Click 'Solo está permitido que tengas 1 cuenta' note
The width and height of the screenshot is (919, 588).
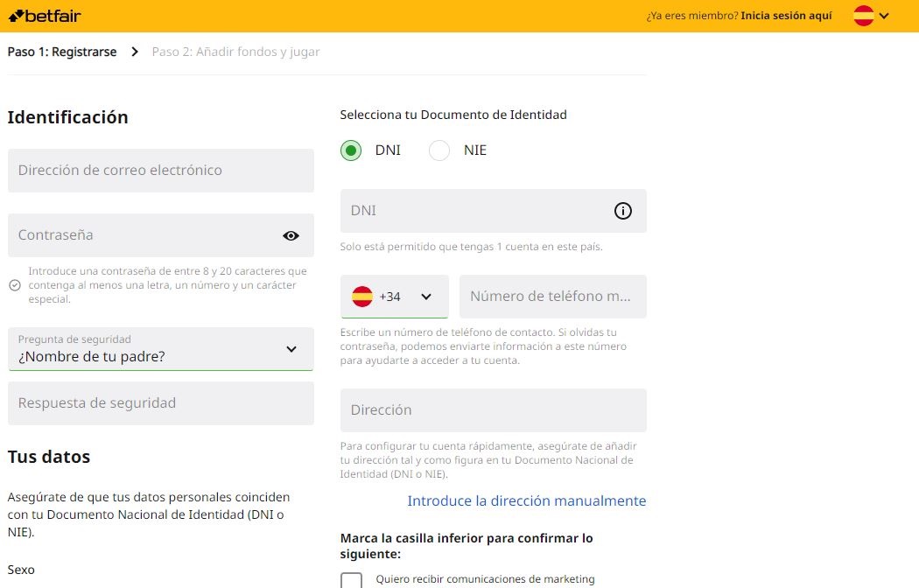tap(471, 247)
